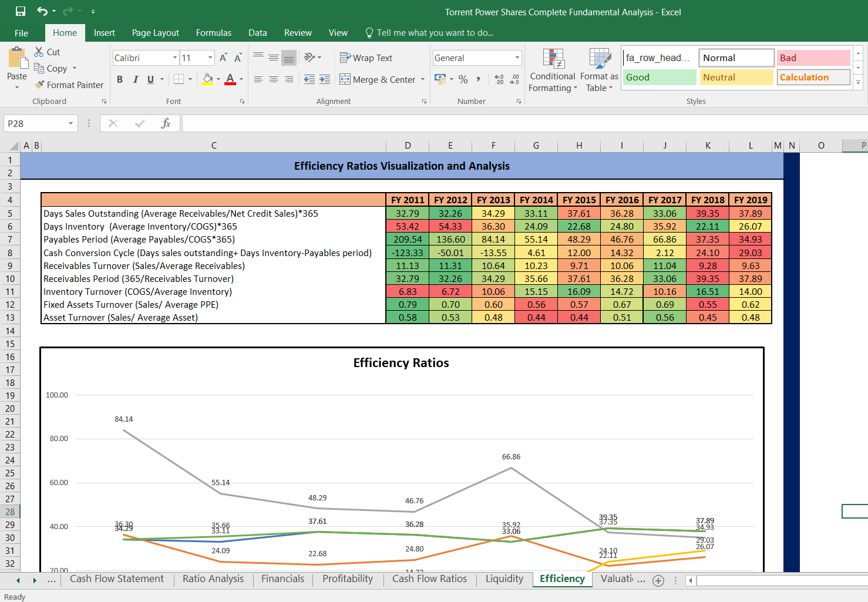Click the Font Color red A icon
The image size is (868, 602).
[x=230, y=79]
